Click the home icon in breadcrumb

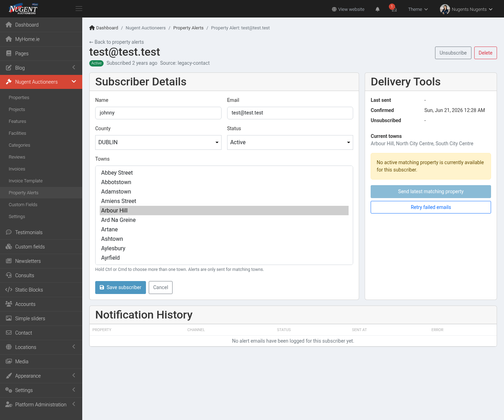pyautogui.click(x=92, y=28)
